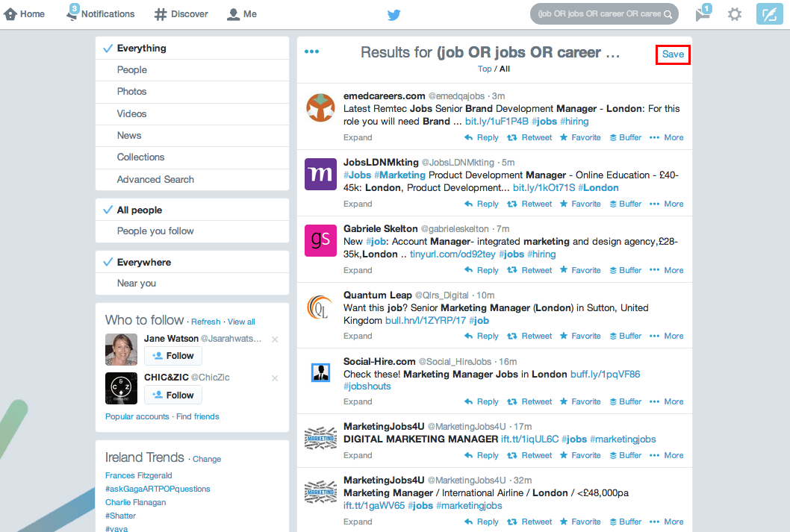Limit results to Near you

pyautogui.click(x=192, y=284)
